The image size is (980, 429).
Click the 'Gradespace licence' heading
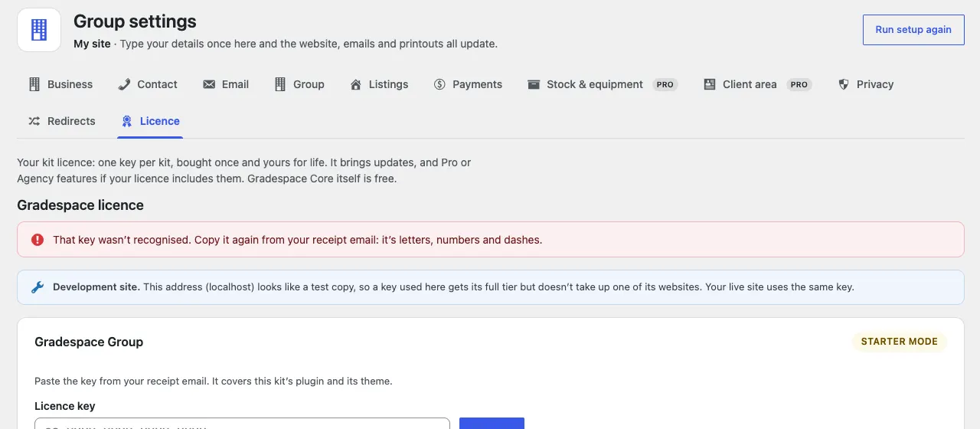(x=80, y=205)
